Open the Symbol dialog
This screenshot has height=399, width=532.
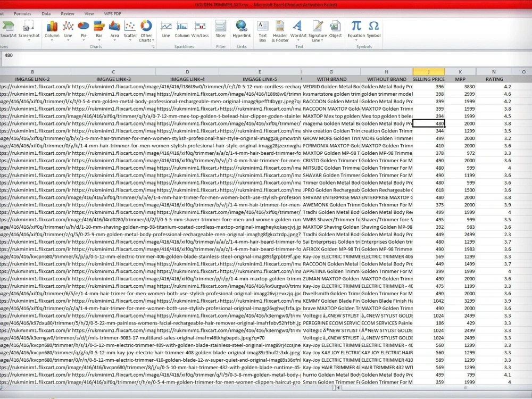pos(373,29)
